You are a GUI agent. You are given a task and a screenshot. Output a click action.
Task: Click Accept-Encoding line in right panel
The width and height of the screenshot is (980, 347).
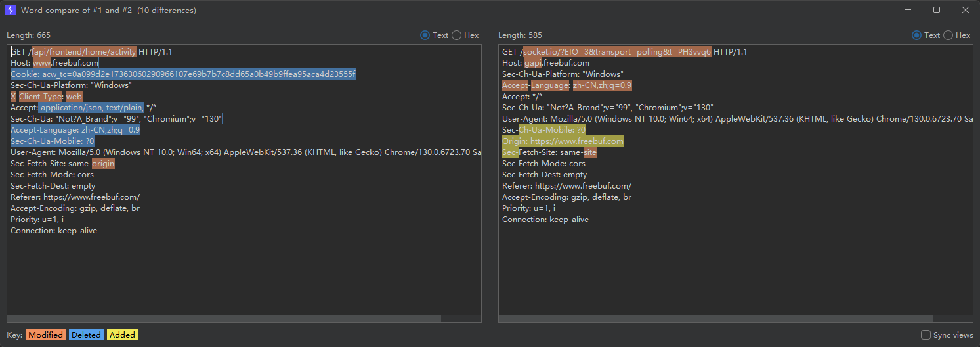pyautogui.click(x=566, y=197)
